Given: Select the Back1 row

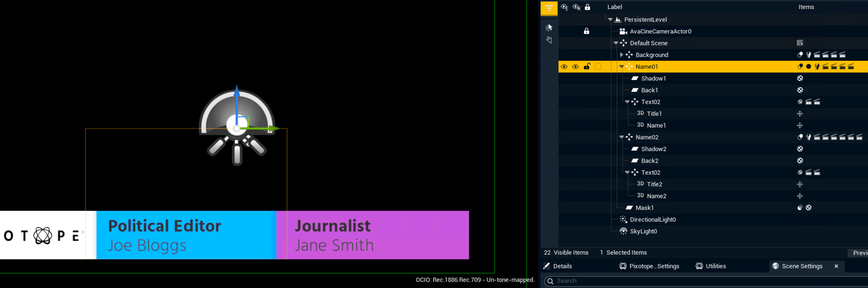Looking at the screenshot, I should tap(713, 90).
